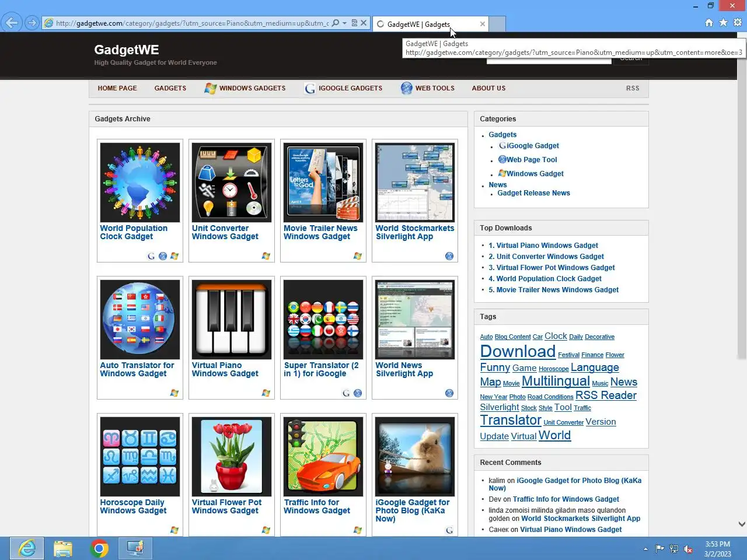The image size is (747, 560).
Task: Open Favorites star icon
Action: pos(723,23)
